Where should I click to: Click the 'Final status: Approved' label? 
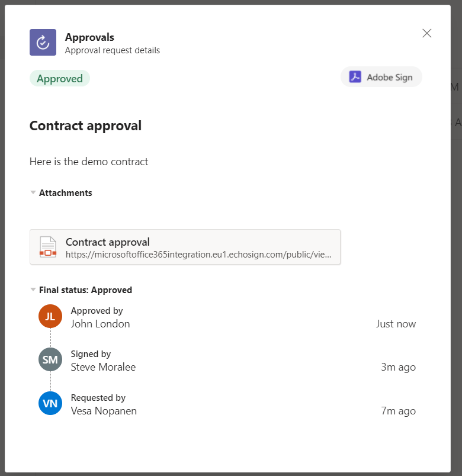(85, 290)
